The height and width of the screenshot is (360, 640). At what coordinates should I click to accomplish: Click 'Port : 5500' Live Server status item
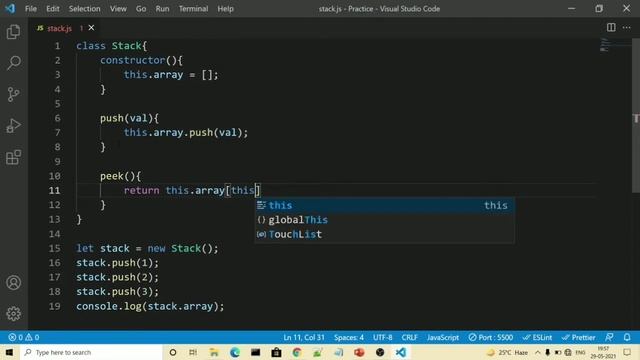point(491,338)
